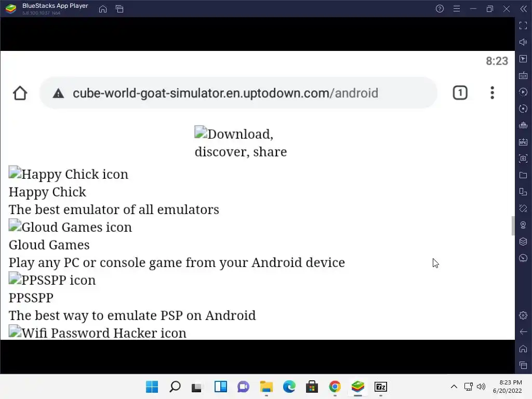Click the uptodown URL address bar
The image size is (532, 399).
(x=238, y=93)
